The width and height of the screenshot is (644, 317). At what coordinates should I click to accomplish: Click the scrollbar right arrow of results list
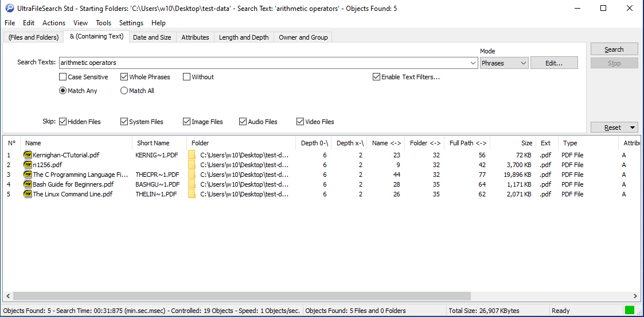pos(636,296)
